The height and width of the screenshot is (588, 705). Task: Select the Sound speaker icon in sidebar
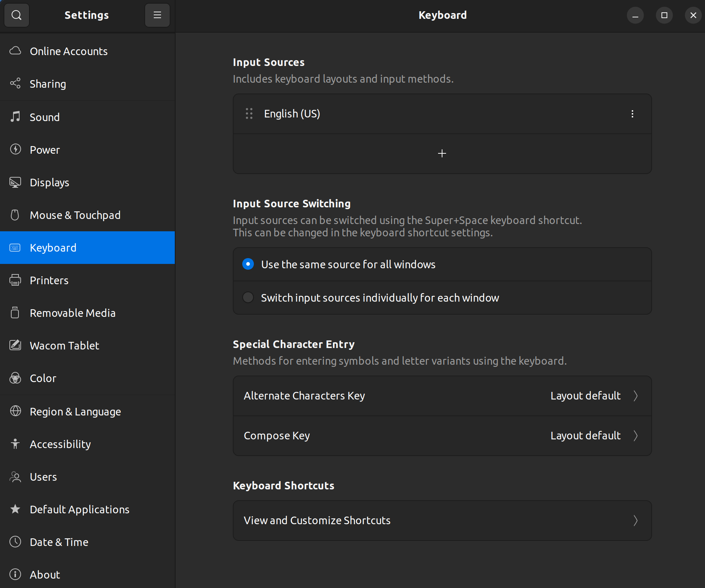pyautogui.click(x=15, y=117)
